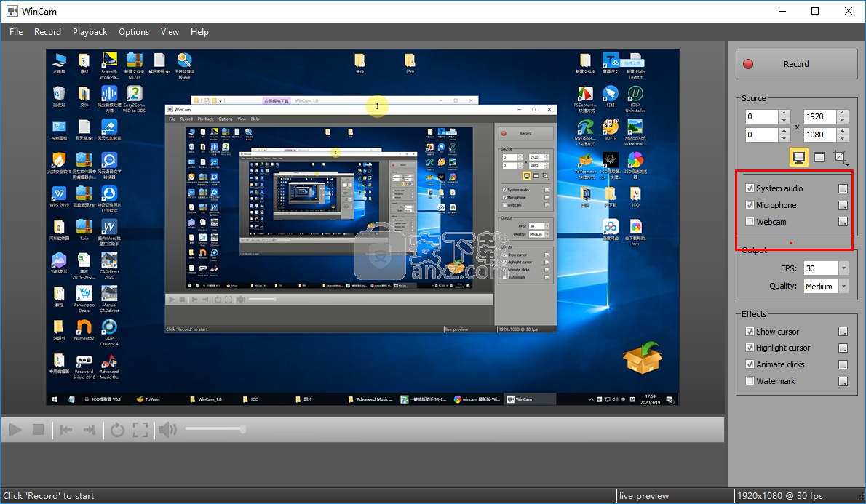
Task: Decrease the 1080 height with down arrow
Action: pos(842,138)
